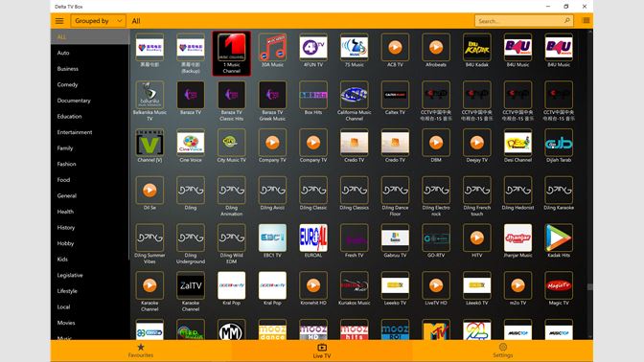Select the ALL category
Viewport: 644px width, 362px height.
point(90,37)
